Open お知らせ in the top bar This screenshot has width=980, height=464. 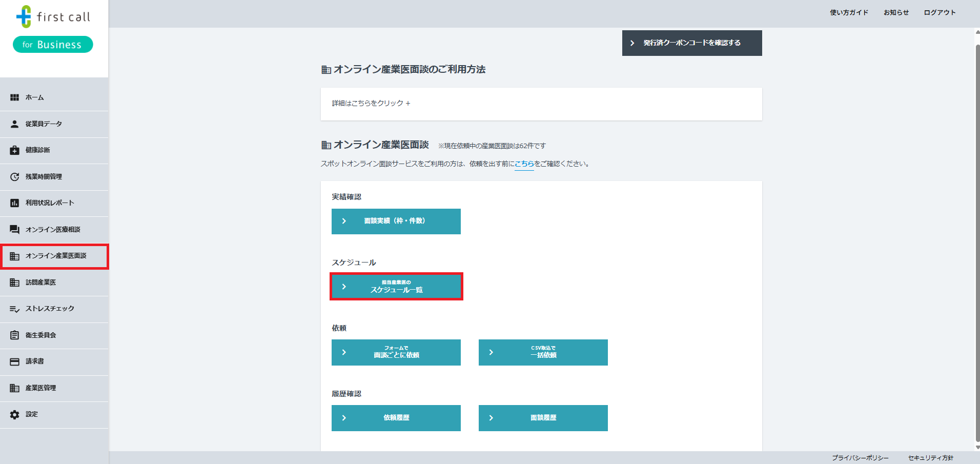point(896,13)
